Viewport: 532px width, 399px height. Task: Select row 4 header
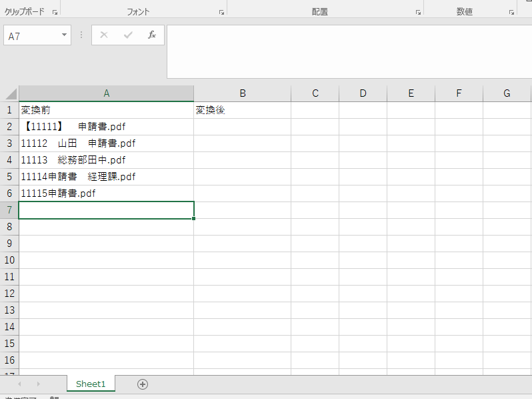tap(9, 160)
